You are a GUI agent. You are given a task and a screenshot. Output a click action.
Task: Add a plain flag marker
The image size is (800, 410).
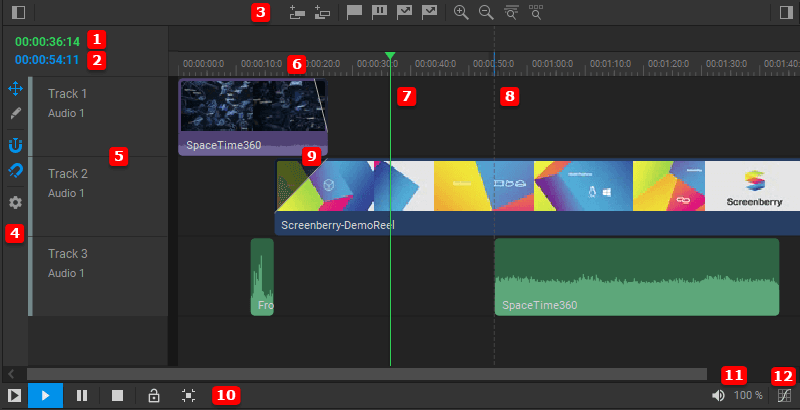click(354, 12)
